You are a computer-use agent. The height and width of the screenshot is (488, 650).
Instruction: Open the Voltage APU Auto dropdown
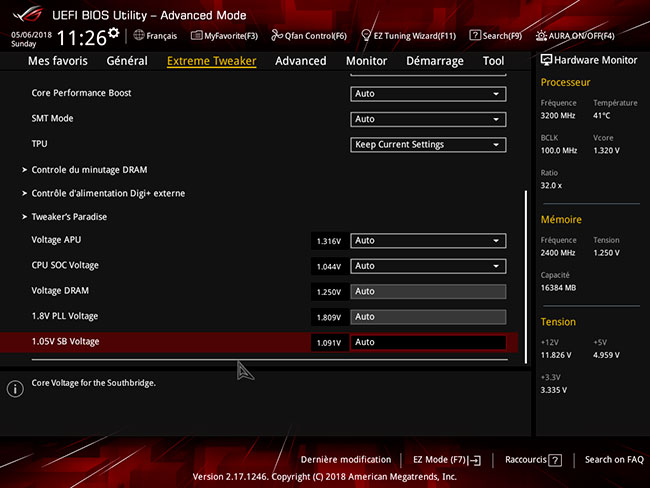pyautogui.click(x=428, y=241)
